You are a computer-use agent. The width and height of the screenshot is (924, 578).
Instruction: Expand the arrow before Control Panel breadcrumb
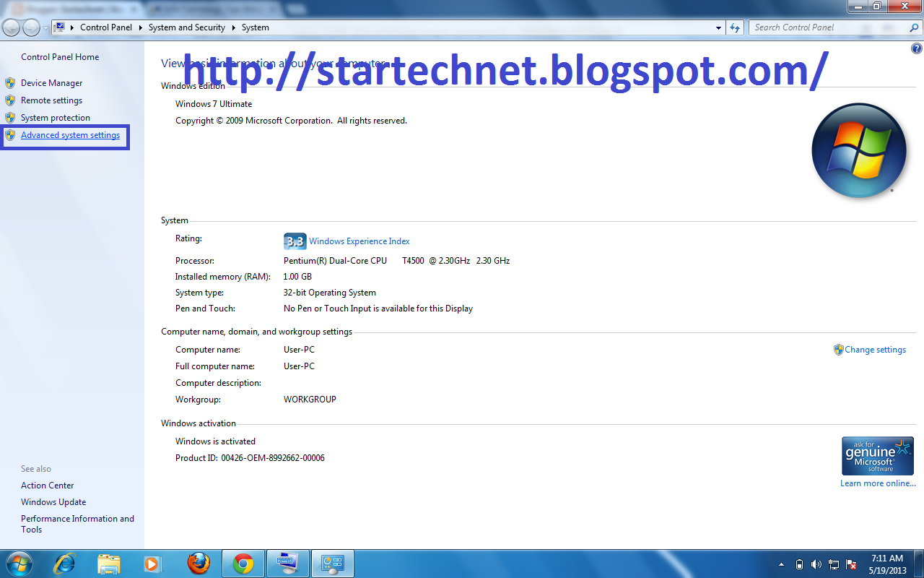tap(71, 27)
